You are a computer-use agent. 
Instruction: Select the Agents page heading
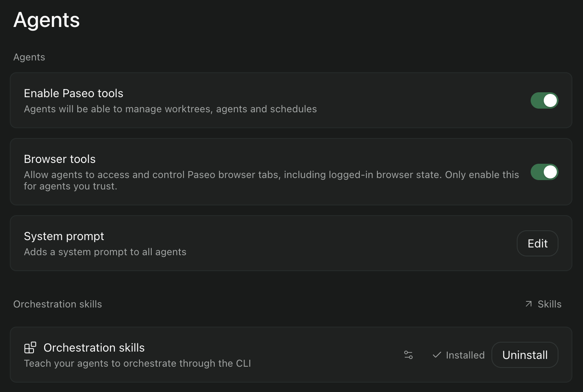47,20
